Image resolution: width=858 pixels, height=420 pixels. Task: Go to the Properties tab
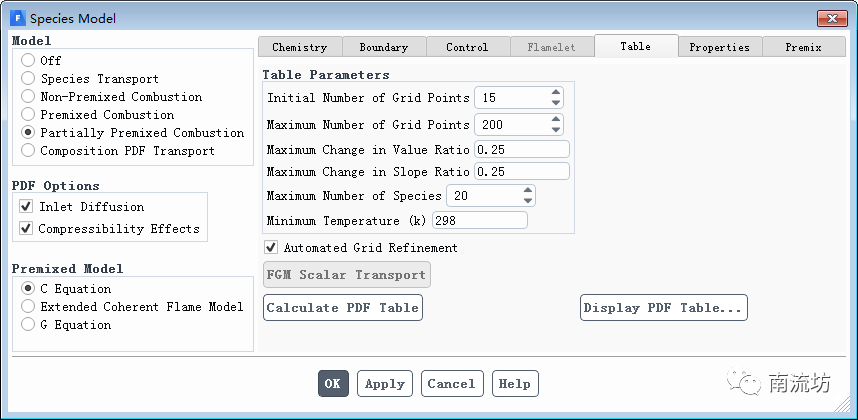(719, 47)
